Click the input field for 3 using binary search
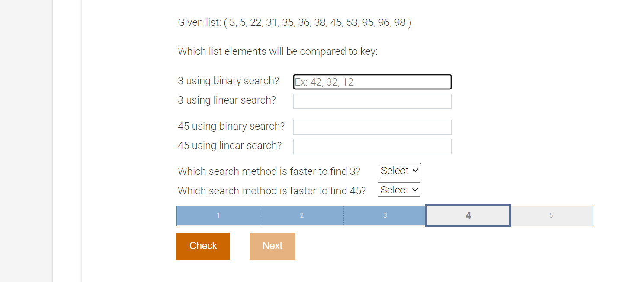This screenshot has height=282, width=644. [x=372, y=82]
